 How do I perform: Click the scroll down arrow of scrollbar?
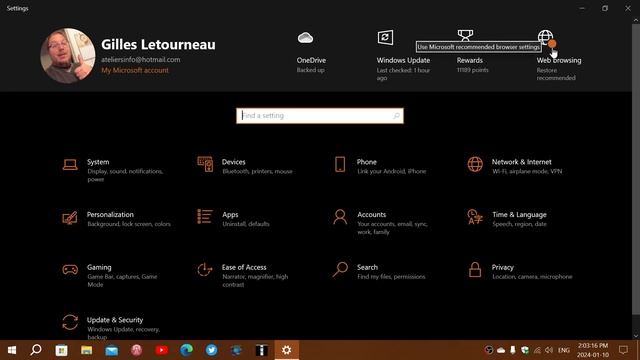point(636,336)
